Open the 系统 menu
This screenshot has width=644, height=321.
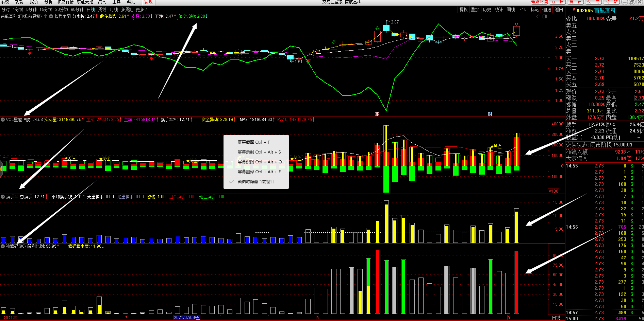tap(5, 2)
